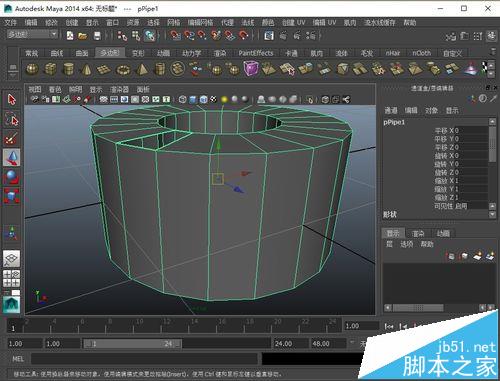
Task: Toggle the second magnet snap icon
Action: click(189, 35)
